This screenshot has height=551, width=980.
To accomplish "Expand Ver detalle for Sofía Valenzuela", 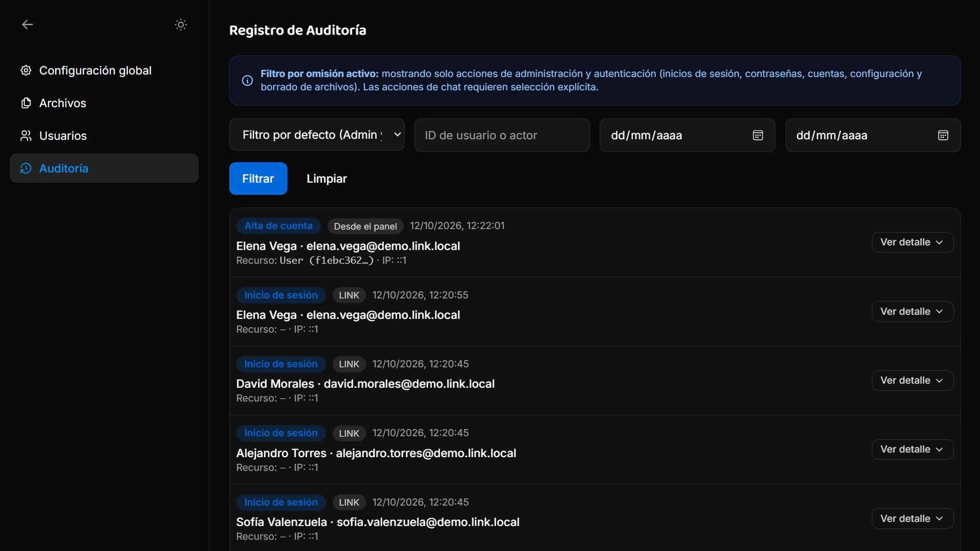I will [x=913, y=519].
